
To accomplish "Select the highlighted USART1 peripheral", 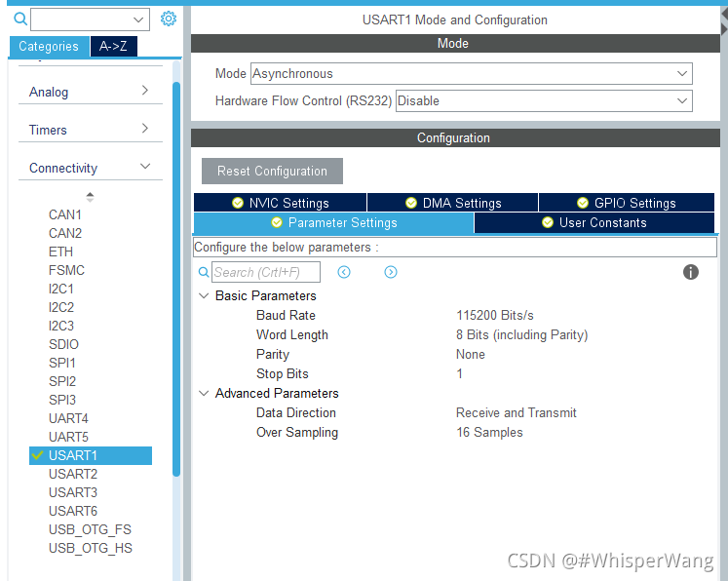I will pyautogui.click(x=91, y=455).
